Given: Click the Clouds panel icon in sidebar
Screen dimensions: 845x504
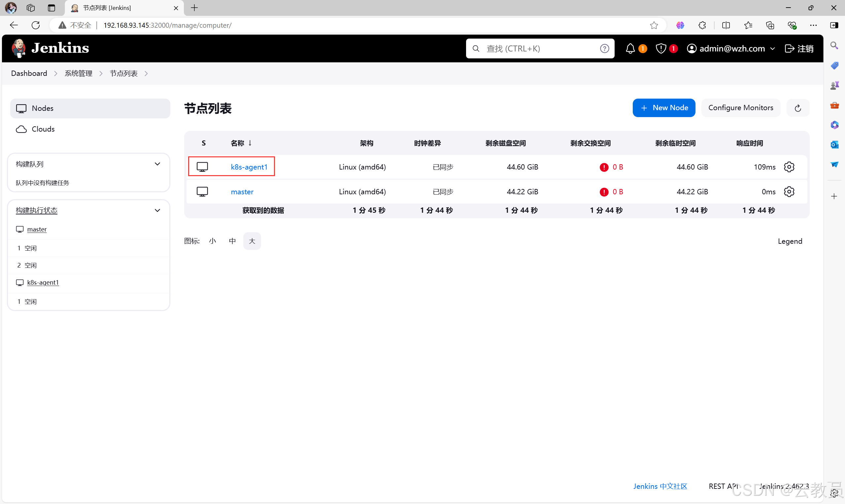Looking at the screenshot, I should [23, 128].
